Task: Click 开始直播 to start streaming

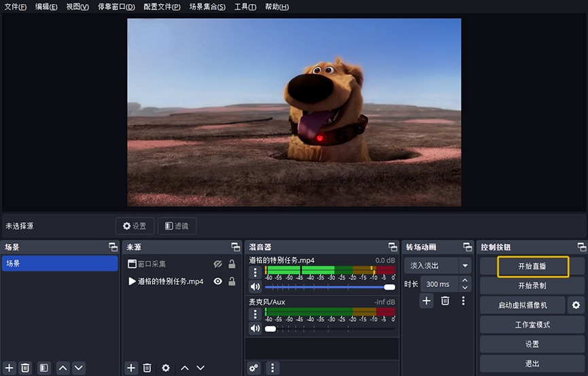Action: click(532, 267)
